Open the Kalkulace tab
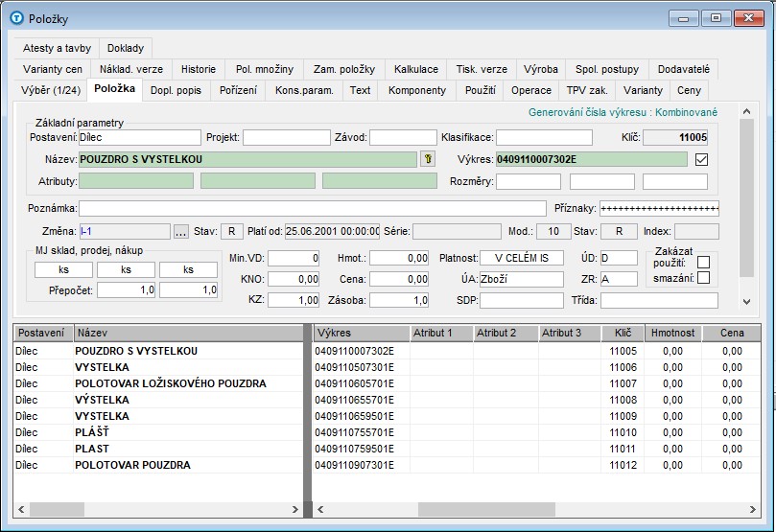 [x=416, y=69]
